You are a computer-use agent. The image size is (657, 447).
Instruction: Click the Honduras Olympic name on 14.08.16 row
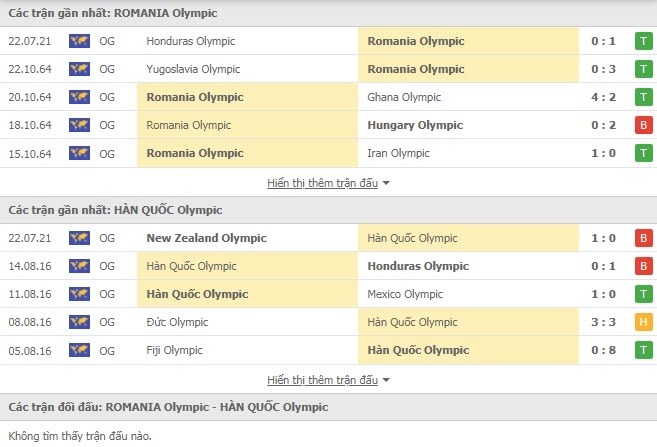point(418,266)
